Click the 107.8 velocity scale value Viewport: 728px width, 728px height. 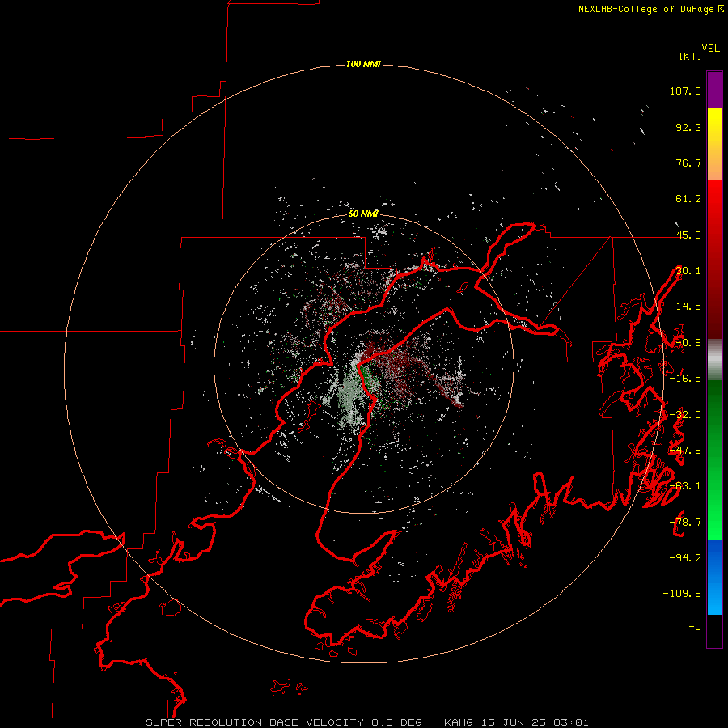[685, 91]
